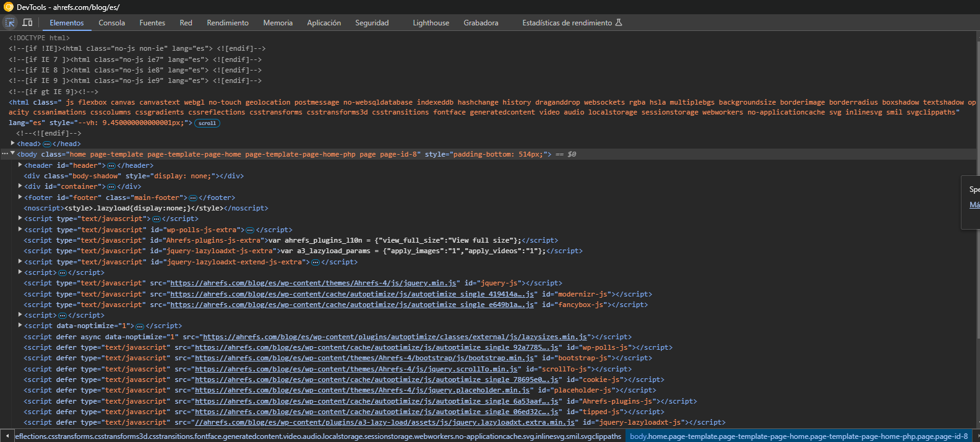This screenshot has height=442, width=980.
Task: Expand the wp-polls-js-extra script node
Action: pos(20,230)
